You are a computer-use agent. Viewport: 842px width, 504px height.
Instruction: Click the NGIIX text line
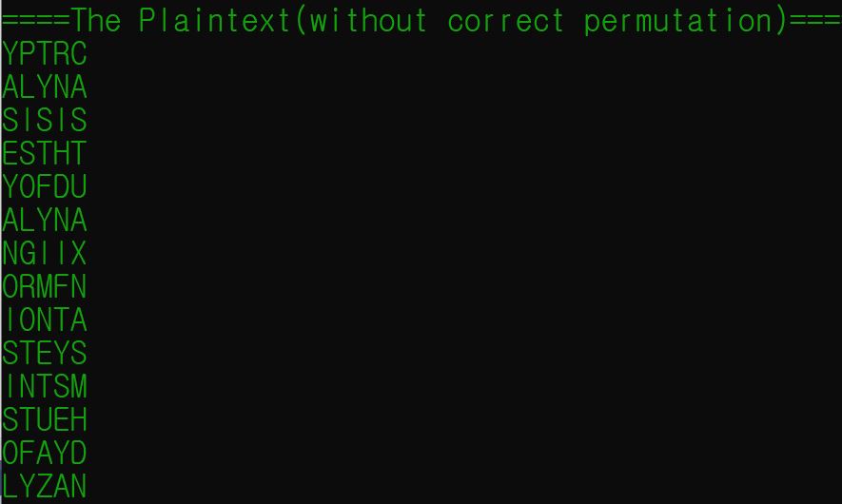45,253
